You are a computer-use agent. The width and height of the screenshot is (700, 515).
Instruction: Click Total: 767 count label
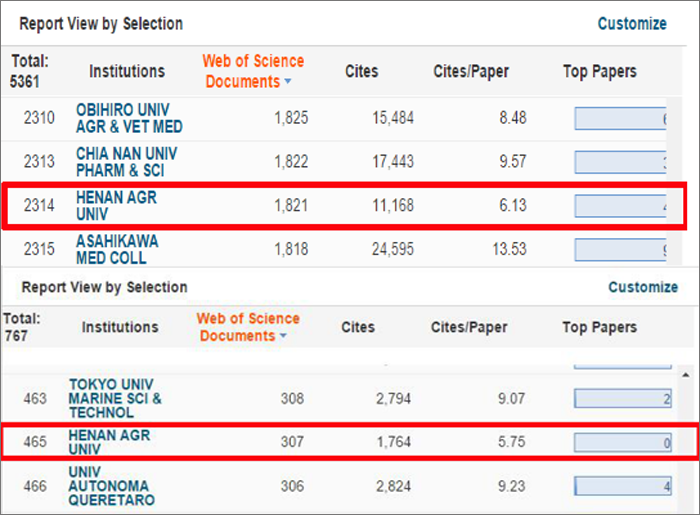(x=22, y=327)
